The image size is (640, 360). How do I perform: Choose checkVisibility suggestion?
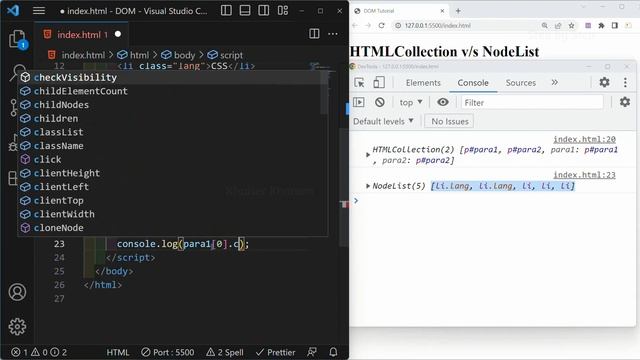(172, 78)
